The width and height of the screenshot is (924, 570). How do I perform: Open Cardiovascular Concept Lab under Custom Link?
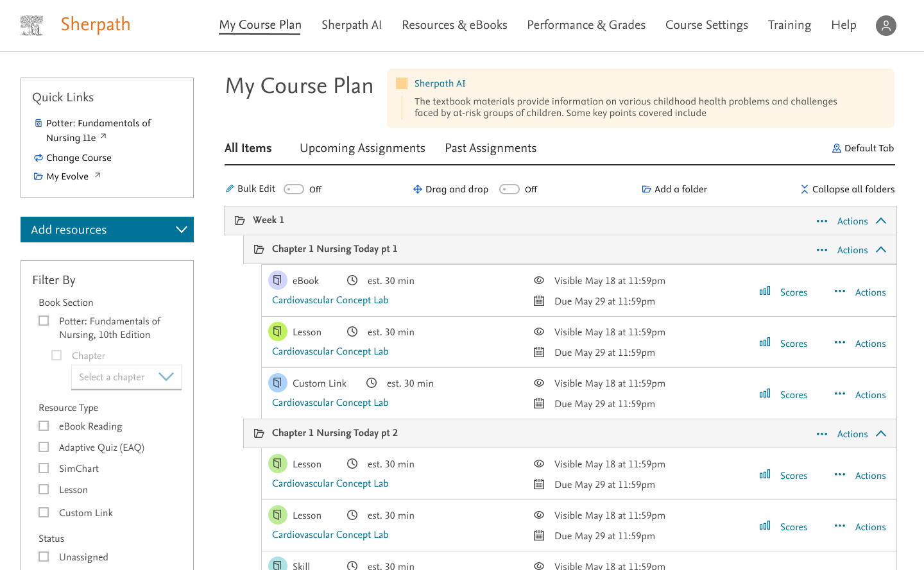coord(330,403)
